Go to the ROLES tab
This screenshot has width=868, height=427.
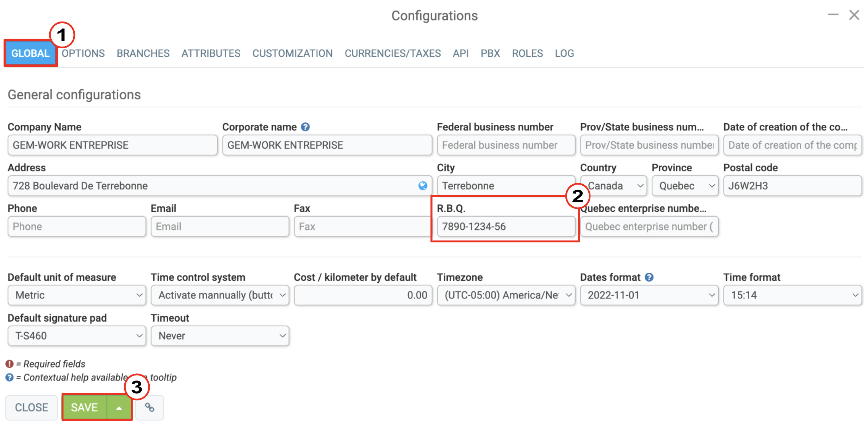coord(527,53)
